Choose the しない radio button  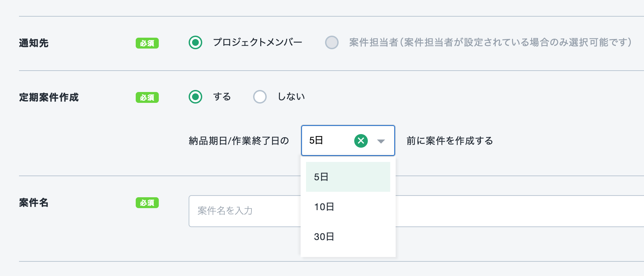click(260, 97)
